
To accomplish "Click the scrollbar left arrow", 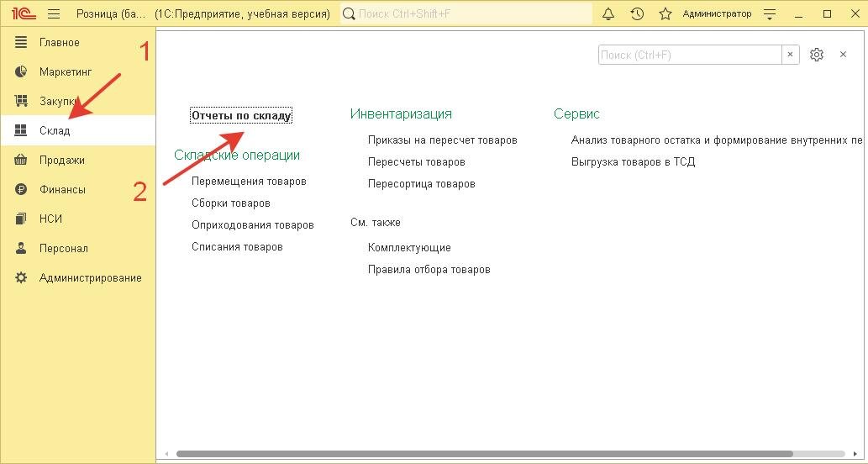I will pyautogui.click(x=166, y=454).
